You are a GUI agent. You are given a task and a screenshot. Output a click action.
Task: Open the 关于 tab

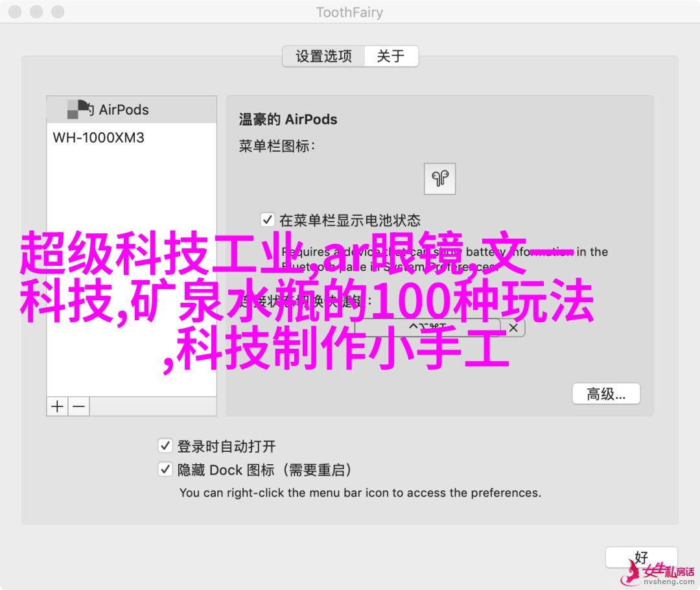point(391,56)
